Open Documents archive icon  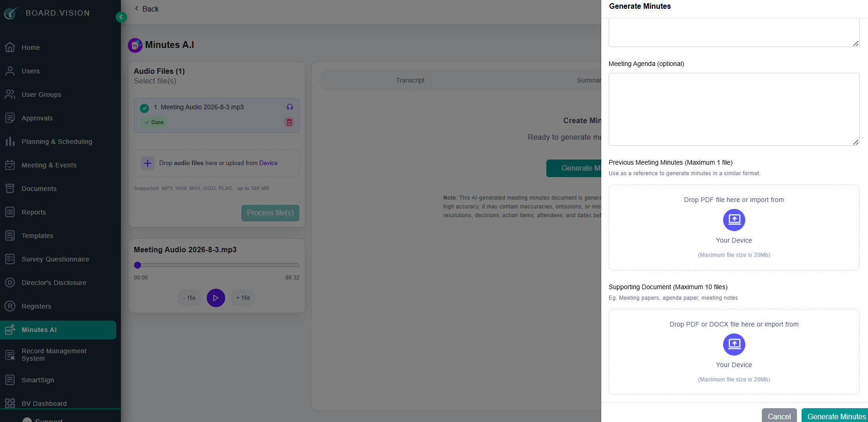pyautogui.click(x=10, y=189)
